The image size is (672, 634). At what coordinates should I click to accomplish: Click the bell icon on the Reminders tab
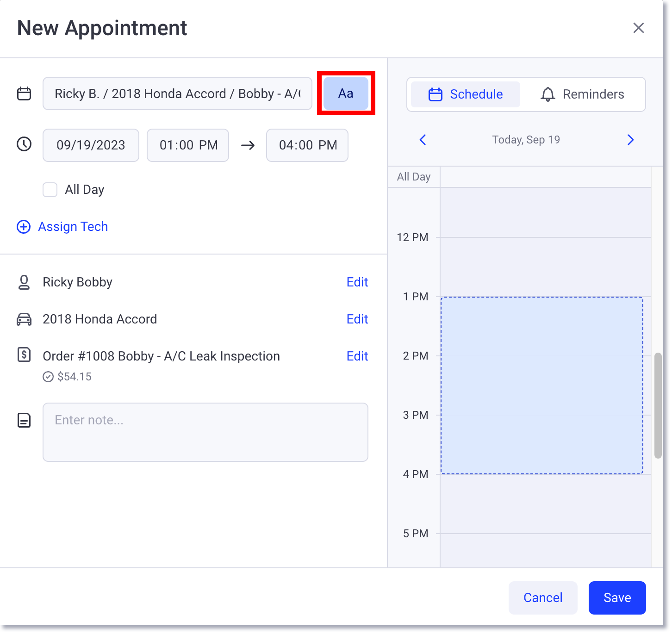pos(548,94)
